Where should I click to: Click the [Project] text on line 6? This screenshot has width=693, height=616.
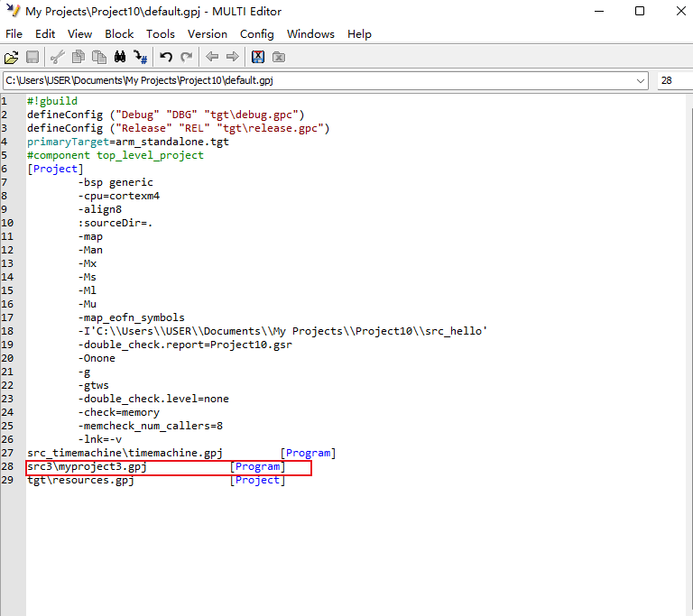click(x=55, y=169)
